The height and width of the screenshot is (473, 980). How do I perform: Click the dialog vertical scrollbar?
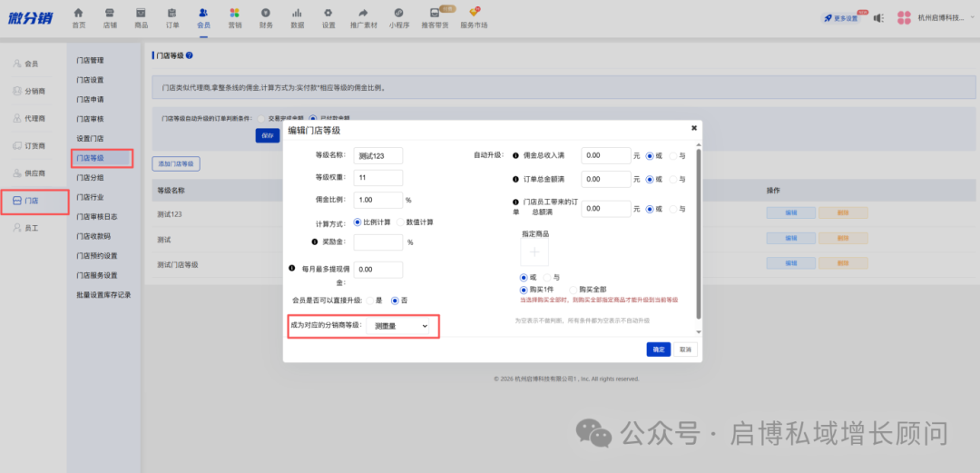pos(699,234)
